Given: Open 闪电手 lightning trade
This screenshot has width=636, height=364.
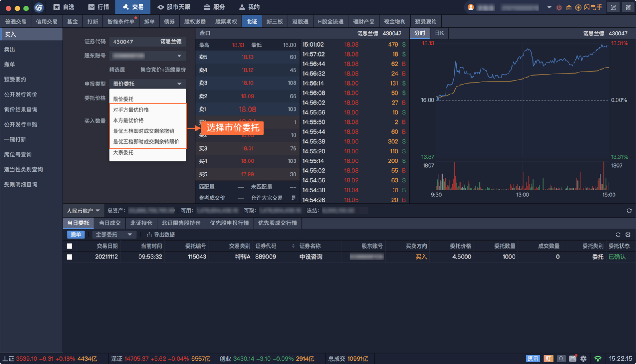Looking at the screenshot, I should (589, 8).
